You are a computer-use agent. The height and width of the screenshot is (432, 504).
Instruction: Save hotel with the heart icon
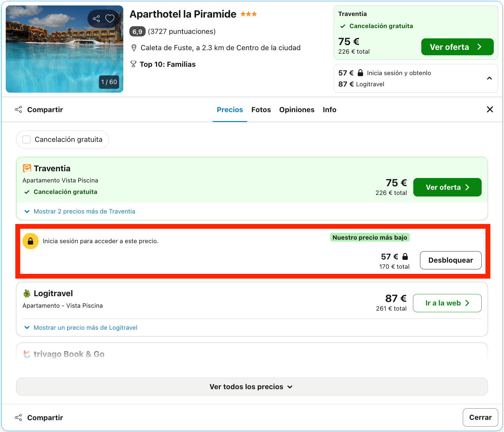(x=110, y=19)
